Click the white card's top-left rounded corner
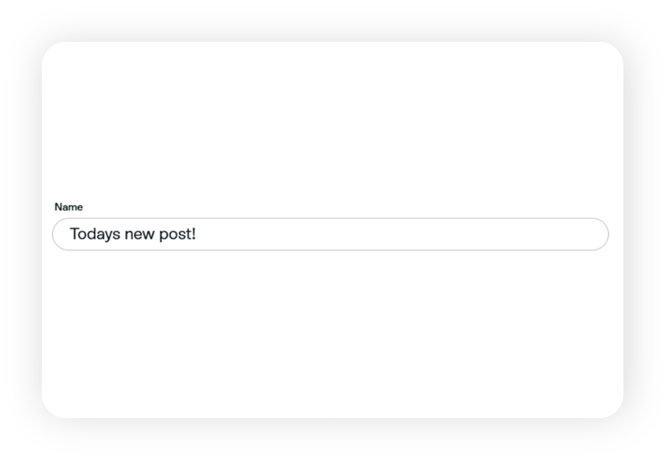Image resolution: width=670 pixels, height=460 pixels. point(52,52)
